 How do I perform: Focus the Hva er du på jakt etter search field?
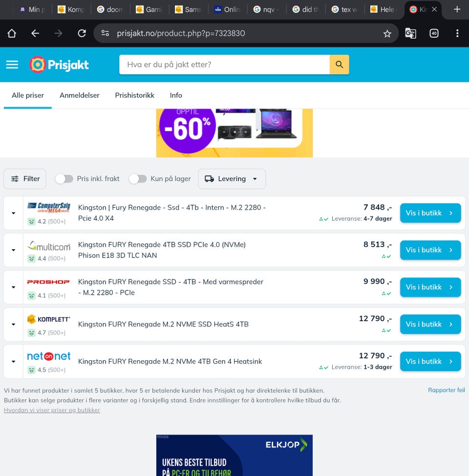click(224, 65)
